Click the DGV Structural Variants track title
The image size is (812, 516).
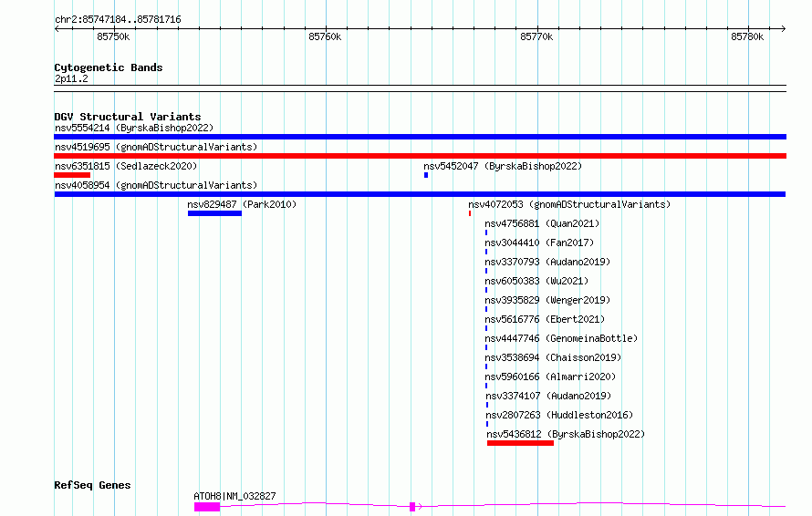(x=128, y=117)
